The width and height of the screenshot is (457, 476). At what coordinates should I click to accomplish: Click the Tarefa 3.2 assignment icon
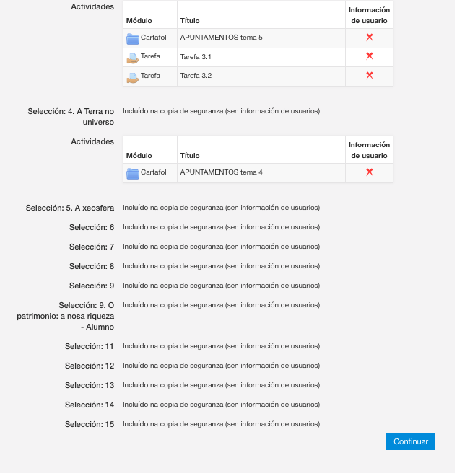click(x=133, y=77)
